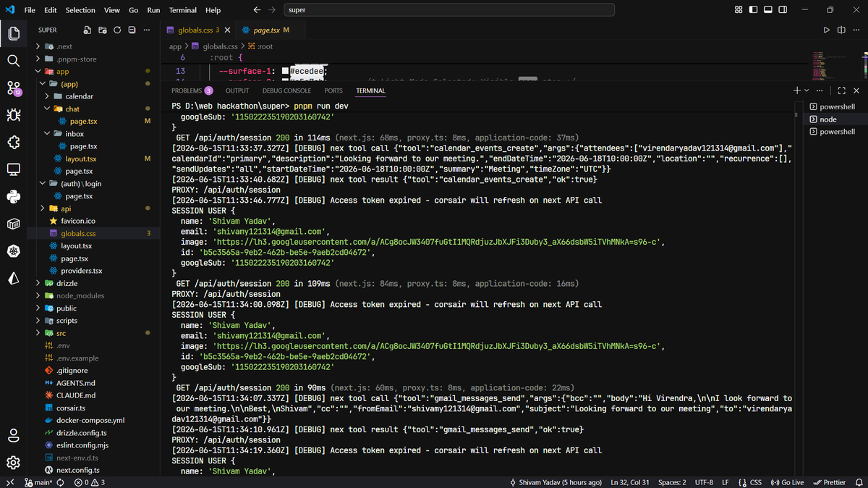Click New Folder icon in explorer header
Screen dimensions: 868x488
coord(102,30)
